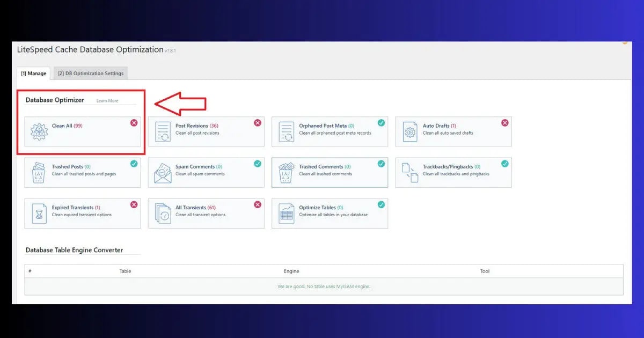Image resolution: width=644 pixels, height=338 pixels.
Task: Click the green check badge on Orphaned Post Meta
Action: (x=381, y=122)
